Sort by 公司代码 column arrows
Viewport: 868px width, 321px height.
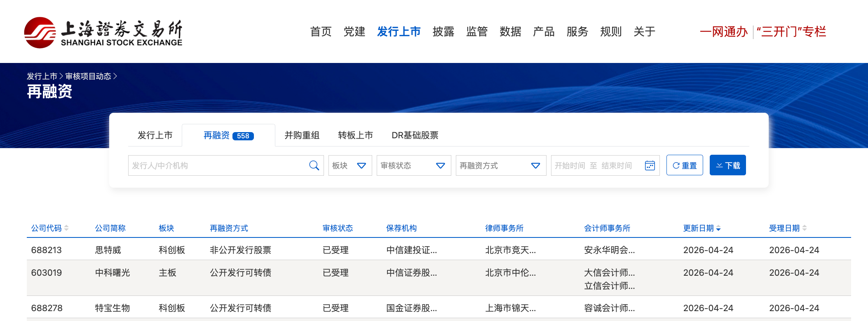pos(66,228)
